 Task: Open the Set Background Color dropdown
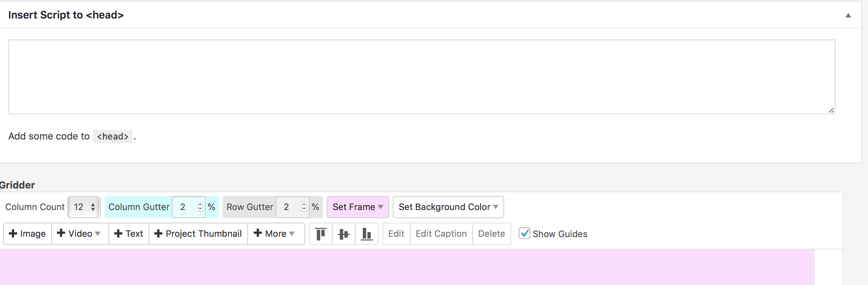pyautogui.click(x=448, y=207)
